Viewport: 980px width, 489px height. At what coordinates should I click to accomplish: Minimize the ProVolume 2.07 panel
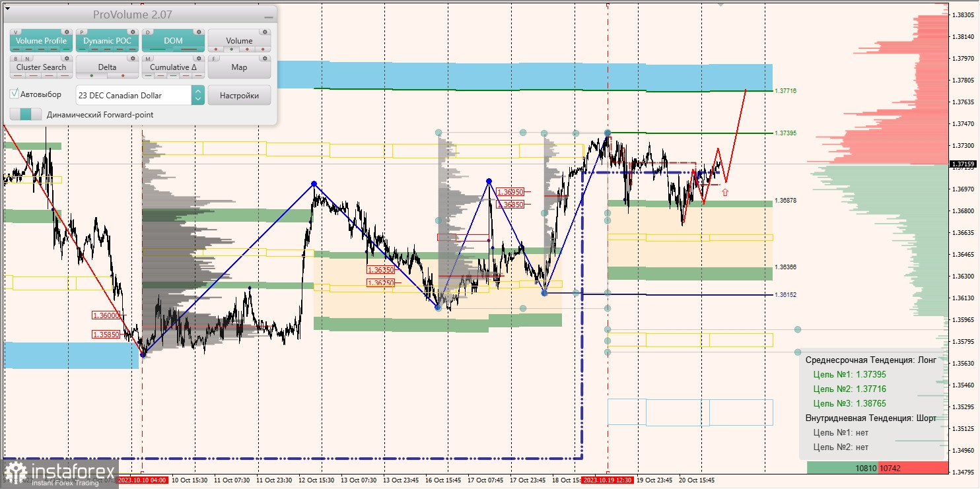[268, 16]
